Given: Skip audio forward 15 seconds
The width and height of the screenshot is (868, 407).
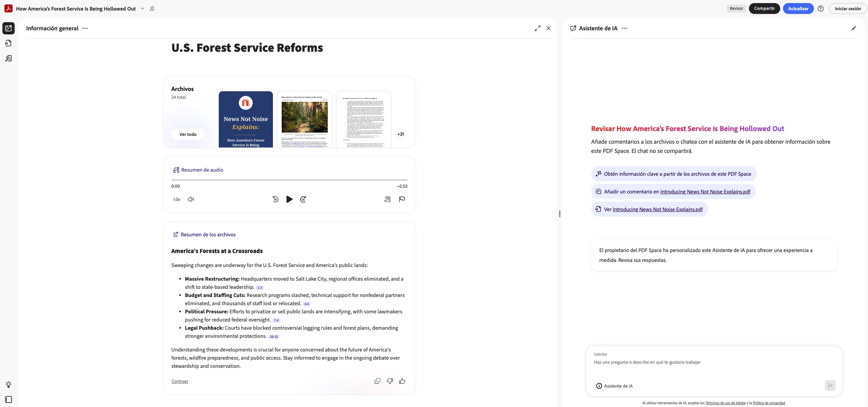Looking at the screenshot, I should tap(303, 199).
